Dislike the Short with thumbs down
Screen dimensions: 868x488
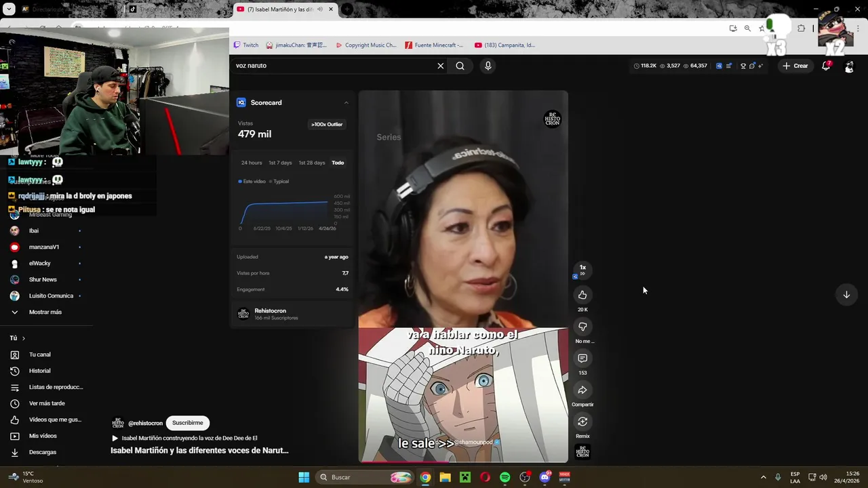tap(583, 327)
